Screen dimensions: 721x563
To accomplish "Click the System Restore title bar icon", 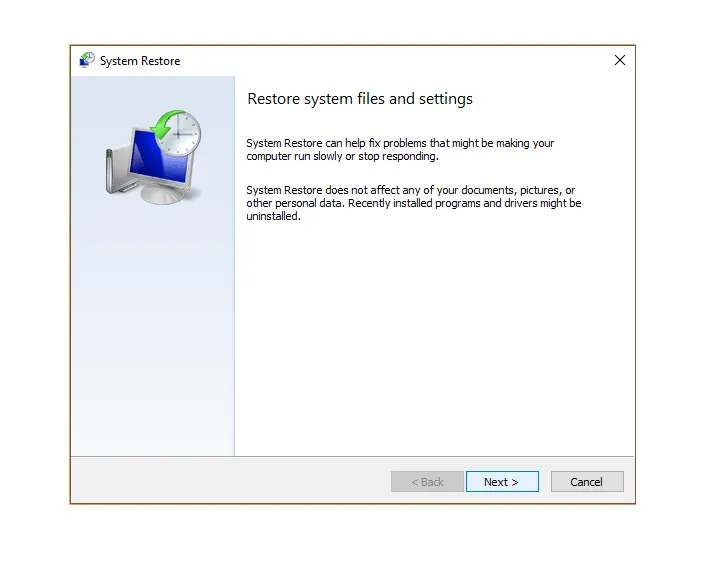I will click(x=86, y=60).
